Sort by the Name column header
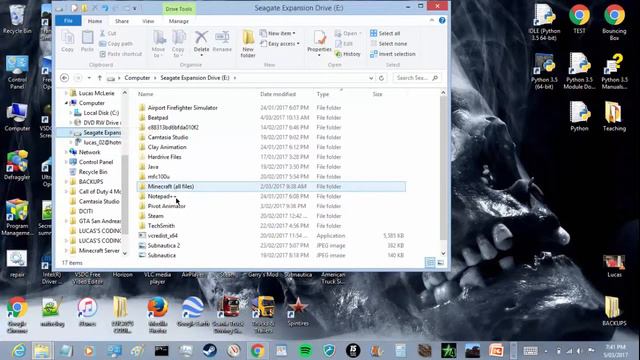Screen dimensions: 640x360 [146, 94]
